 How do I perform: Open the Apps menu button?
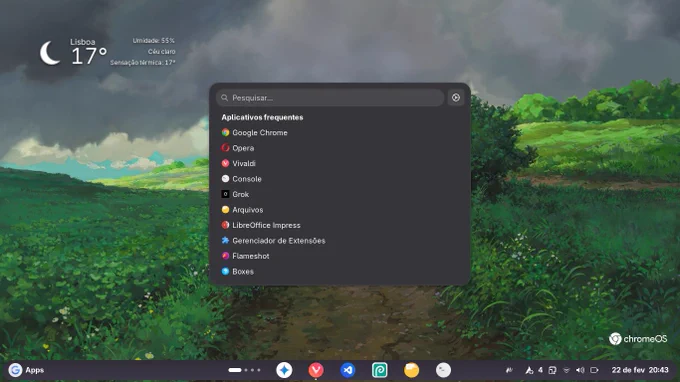tap(26, 370)
